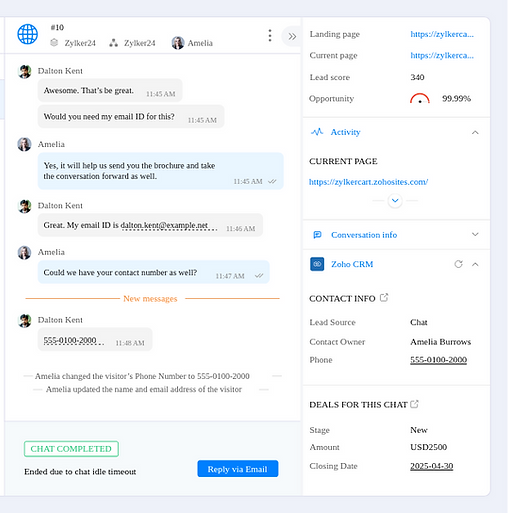
Task: Click 'Could we have your contact number' message
Action: click(153, 272)
